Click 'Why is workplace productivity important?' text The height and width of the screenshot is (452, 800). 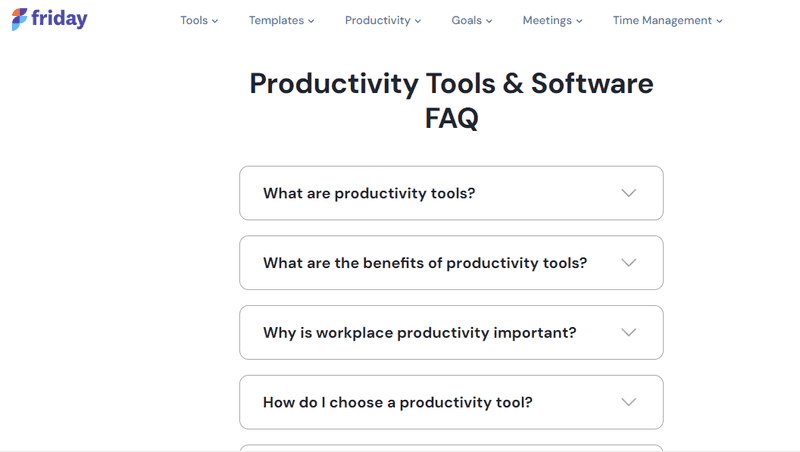419,333
